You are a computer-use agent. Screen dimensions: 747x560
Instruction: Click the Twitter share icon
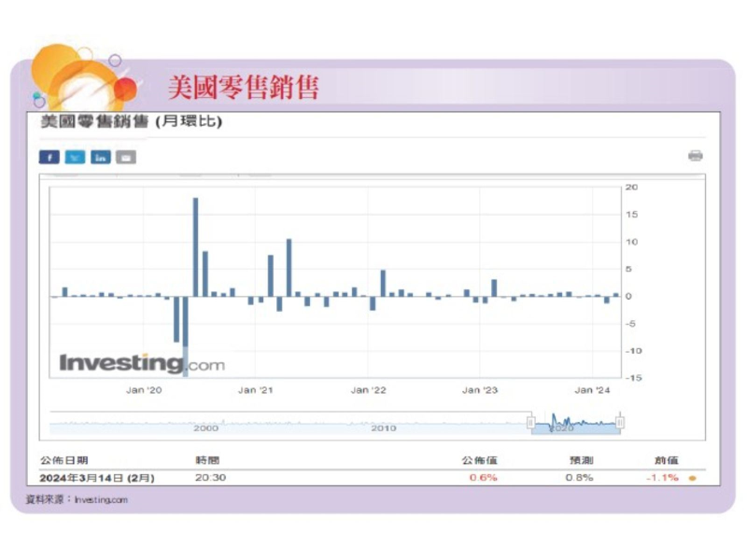click(x=75, y=157)
